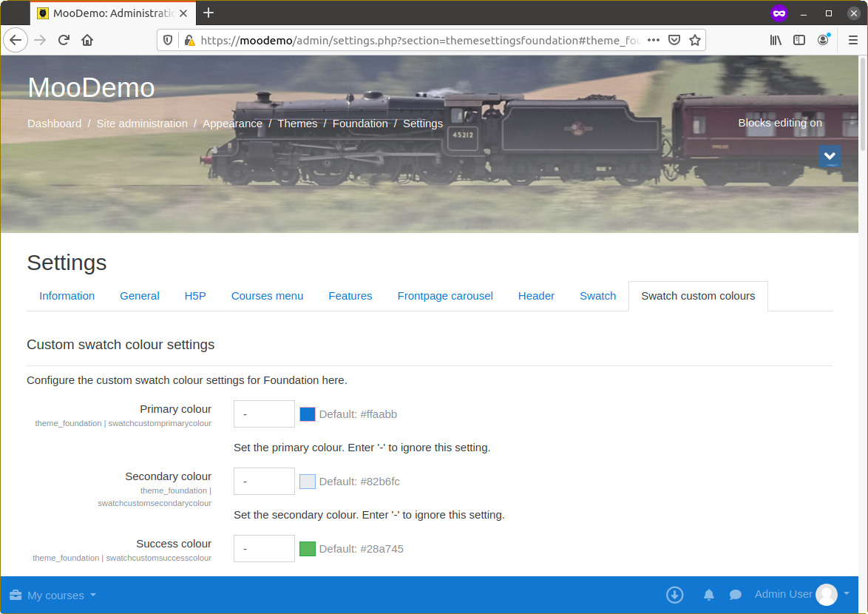Open the Courses menu tab

tap(268, 296)
